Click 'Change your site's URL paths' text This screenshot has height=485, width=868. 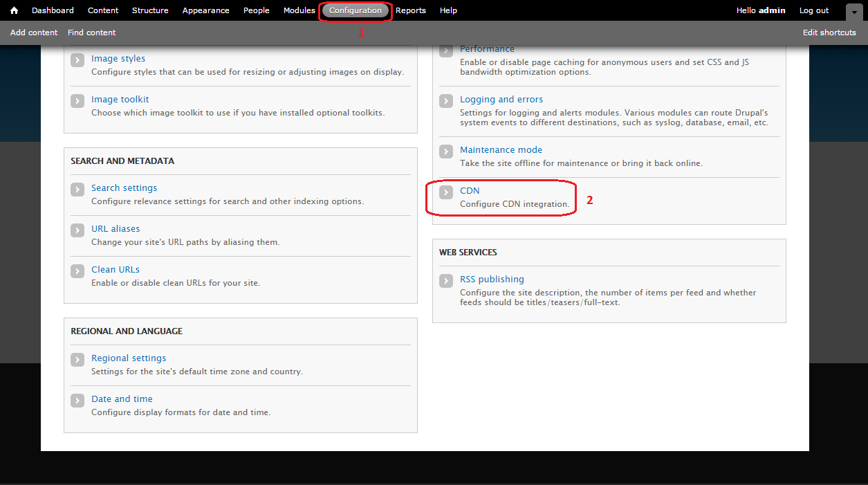tap(185, 242)
